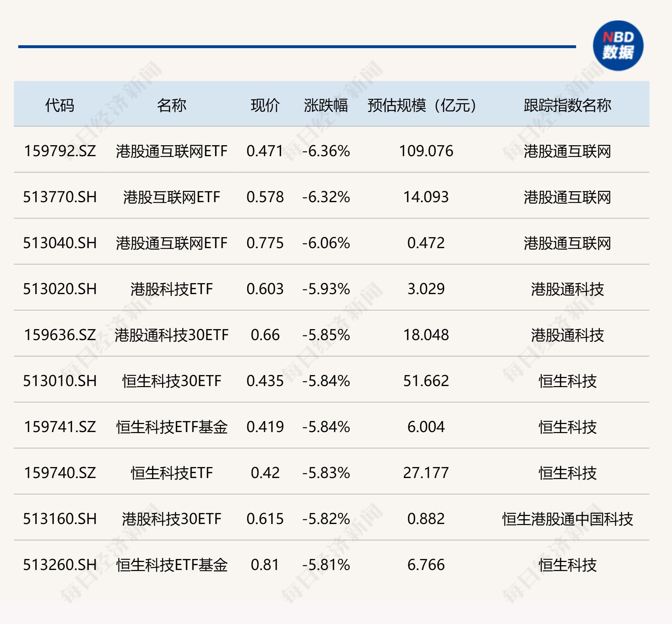
Task: Select code 513160.SH
Action: pyautogui.click(x=60, y=519)
